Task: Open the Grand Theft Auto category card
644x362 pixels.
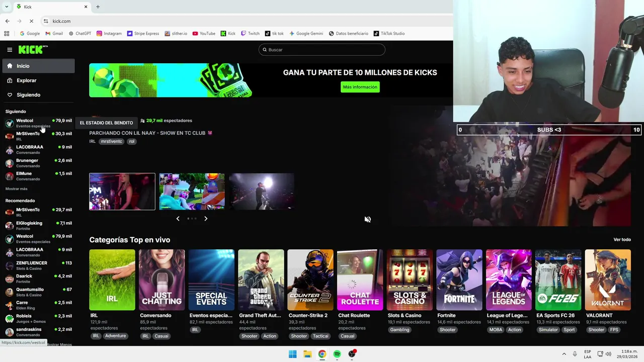Action: coord(261,280)
